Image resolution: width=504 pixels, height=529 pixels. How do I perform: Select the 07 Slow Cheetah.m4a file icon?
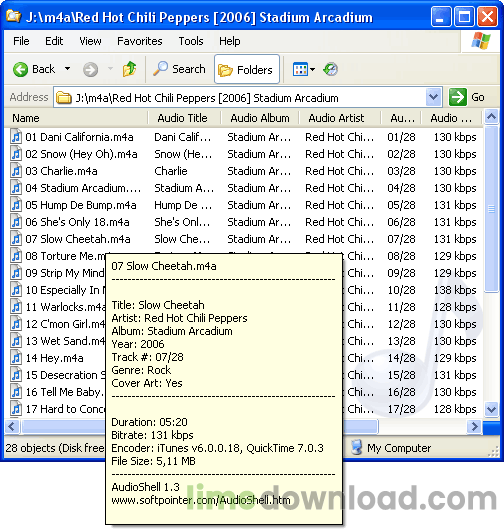click(16, 239)
